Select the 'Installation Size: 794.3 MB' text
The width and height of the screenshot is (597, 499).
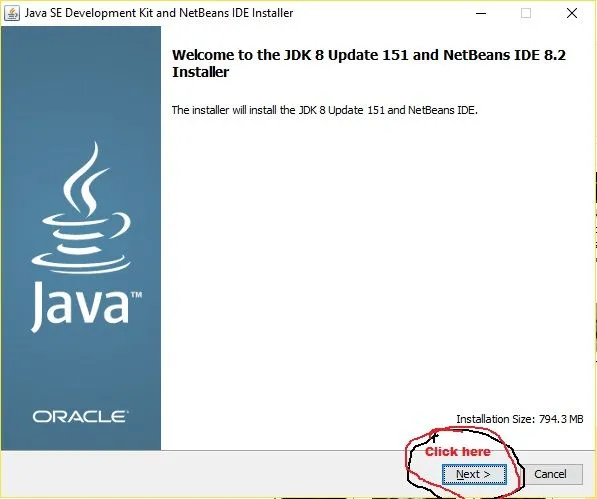tap(520, 419)
